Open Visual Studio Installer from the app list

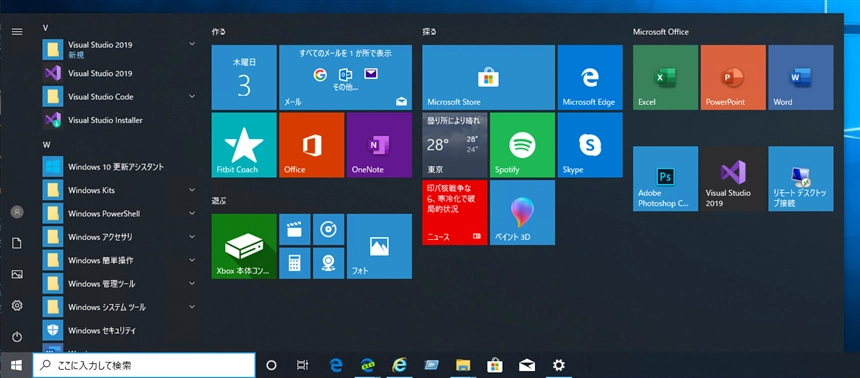[121, 120]
